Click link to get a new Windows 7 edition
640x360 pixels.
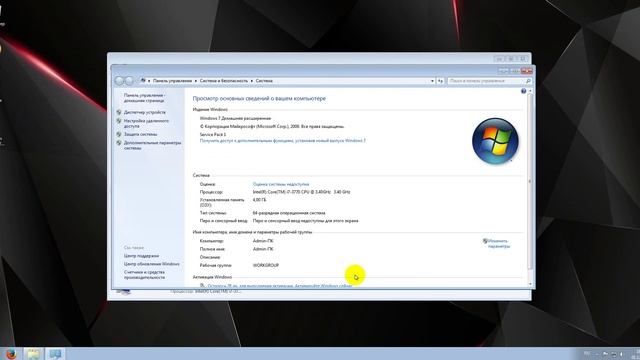point(282,140)
